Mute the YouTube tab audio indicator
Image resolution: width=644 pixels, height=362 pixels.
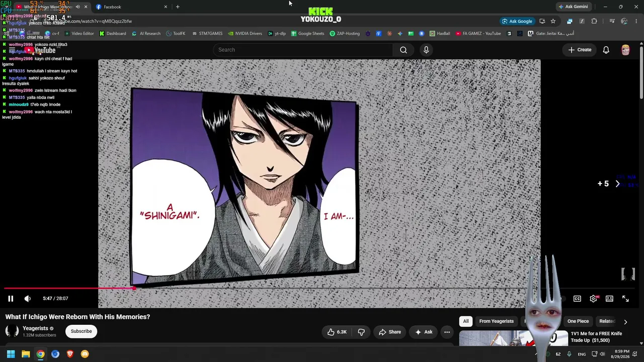[77, 7]
